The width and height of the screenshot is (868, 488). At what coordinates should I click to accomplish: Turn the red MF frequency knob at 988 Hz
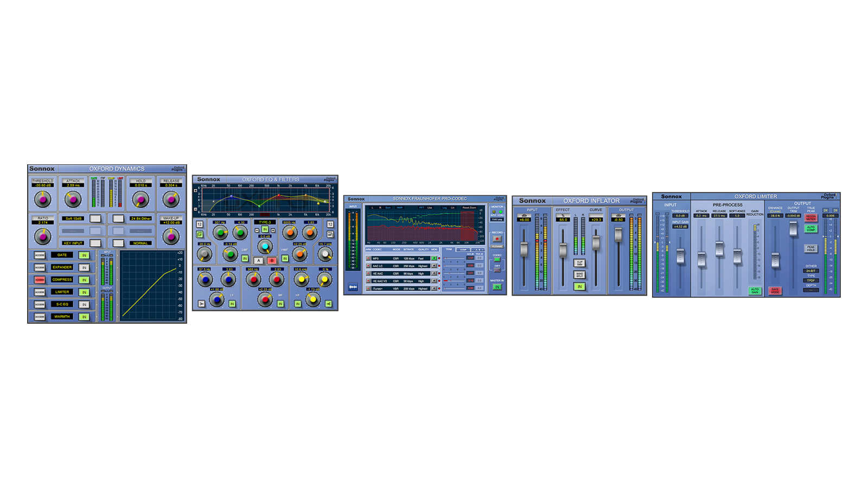point(253,279)
